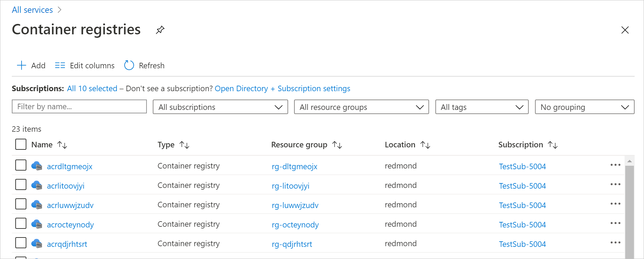The image size is (644, 259).
Task: Click the acrluwwjzudv registry icon
Action: tap(36, 205)
